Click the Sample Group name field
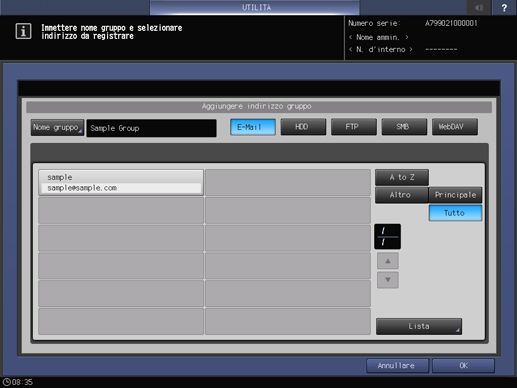 pyautogui.click(x=151, y=128)
